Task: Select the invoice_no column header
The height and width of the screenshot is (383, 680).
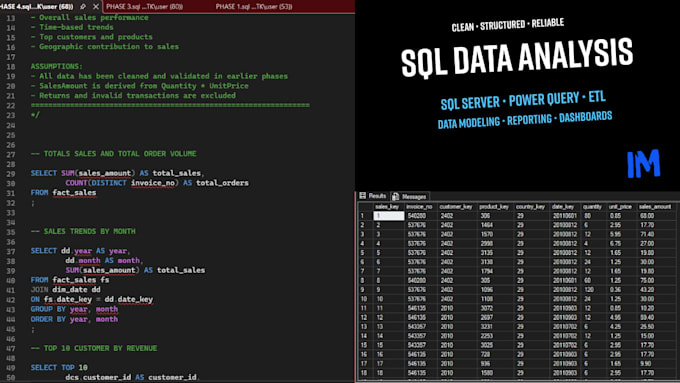Action: [419, 207]
